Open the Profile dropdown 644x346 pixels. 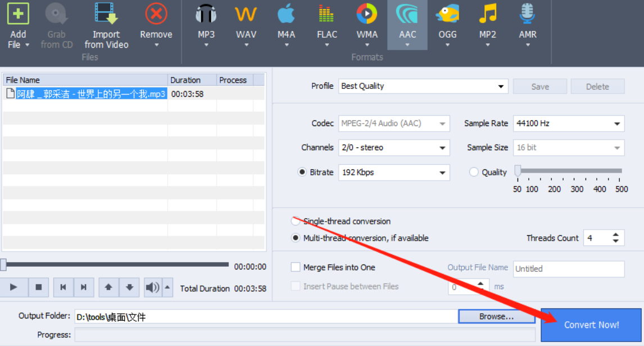[501, 87]
